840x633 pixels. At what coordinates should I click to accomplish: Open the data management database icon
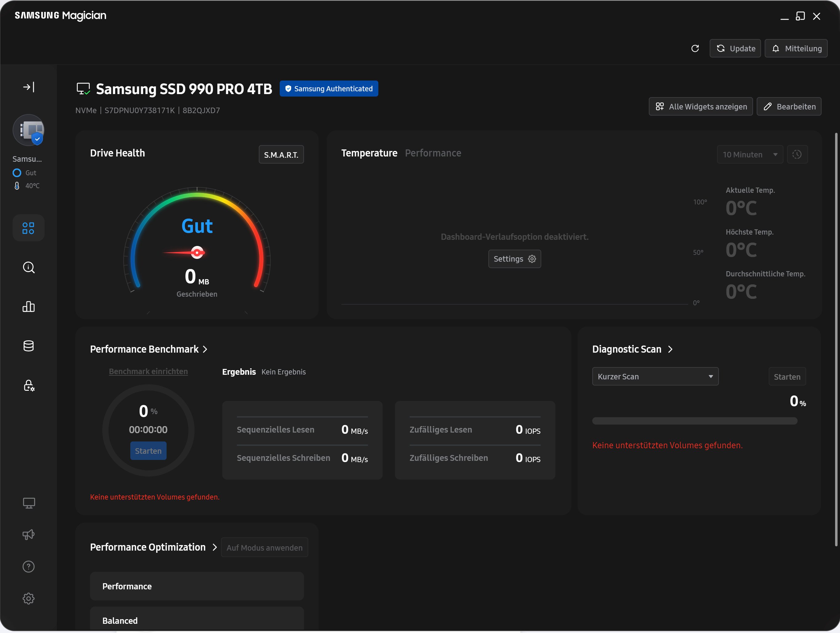pos(29,346)
